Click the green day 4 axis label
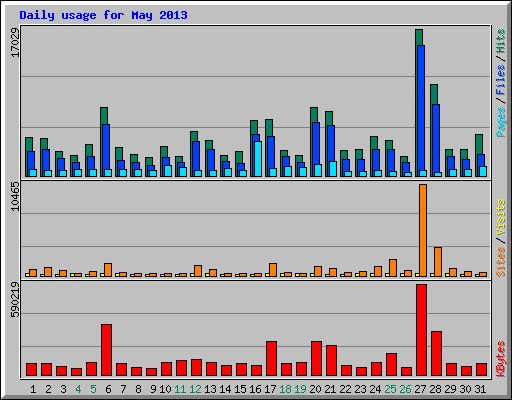Viewport: 512px width, 400px height. (78, 389)
